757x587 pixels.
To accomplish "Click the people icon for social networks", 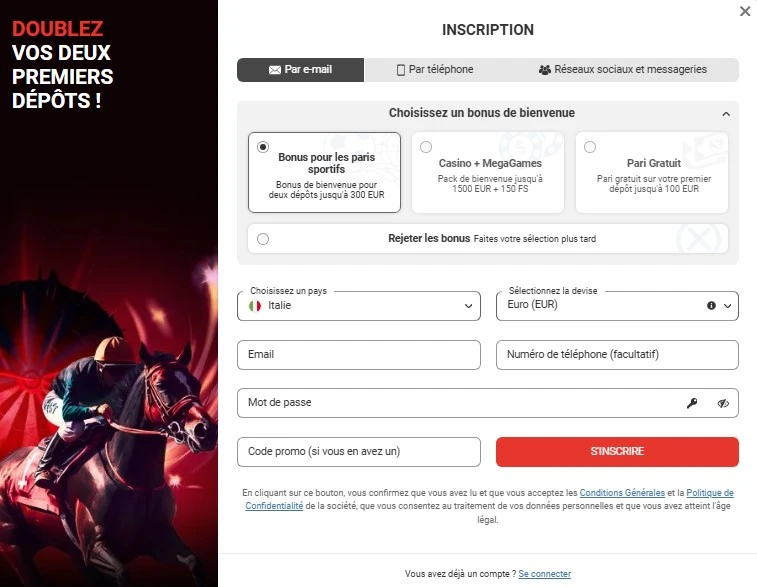I will pyautogui.click(x=544, y=70).
